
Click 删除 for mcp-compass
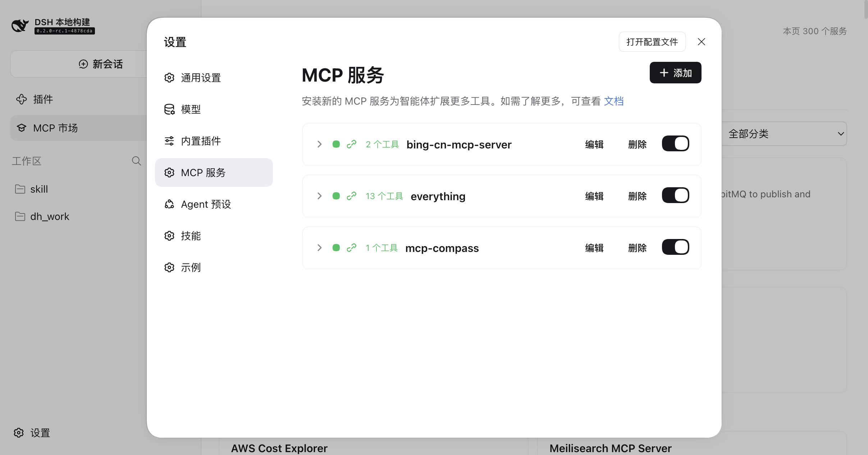(x=638, y=248)
